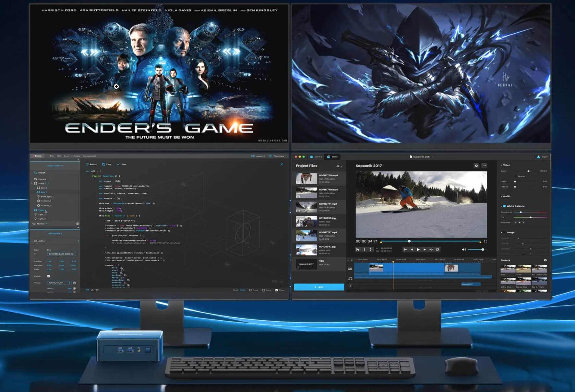Click the fullscreen icon below the code view

(97, 290)
